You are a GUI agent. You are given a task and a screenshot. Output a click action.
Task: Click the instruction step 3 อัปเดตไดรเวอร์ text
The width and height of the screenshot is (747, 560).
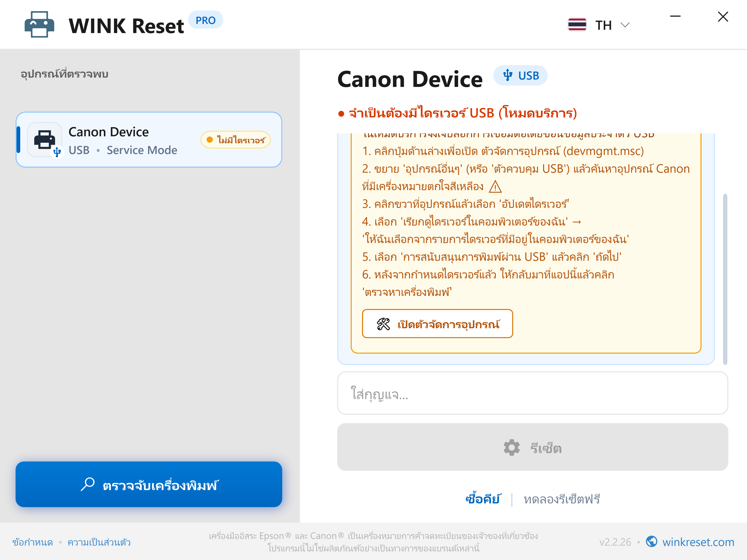coord(466,204)
